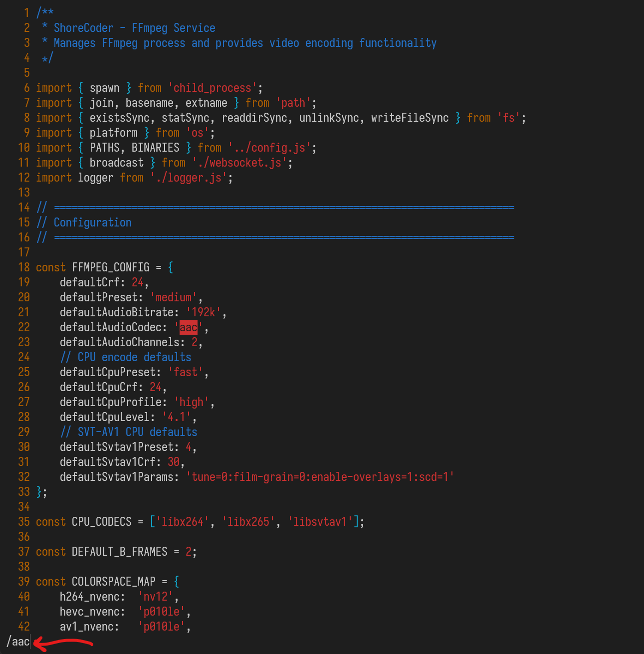Click the 'libx265' array entry
Image resolution: width=644 pixels, height=654 pixels.
[248, 522]
